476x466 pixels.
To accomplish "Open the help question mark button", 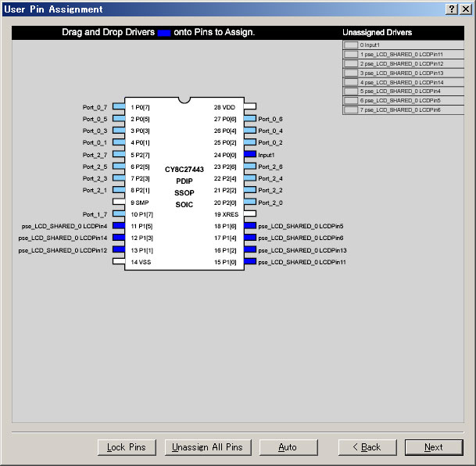I will 452,9.
